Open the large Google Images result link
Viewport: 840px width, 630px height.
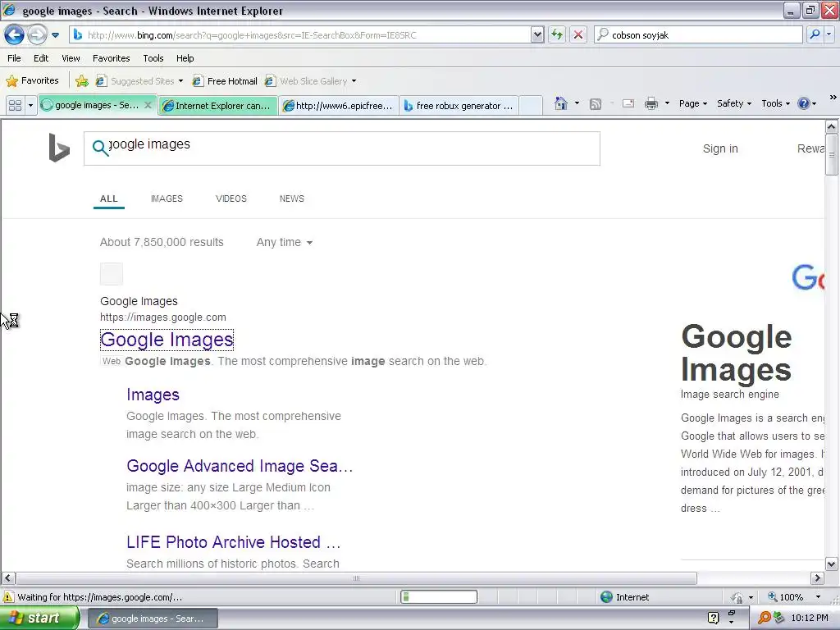(167, 340)
